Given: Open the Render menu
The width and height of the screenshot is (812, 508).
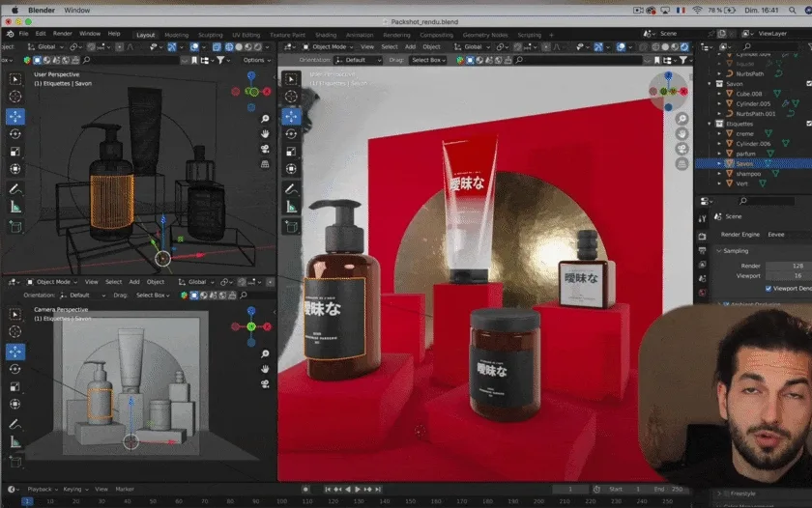Looking at the screenshot, I should (62, 33).
